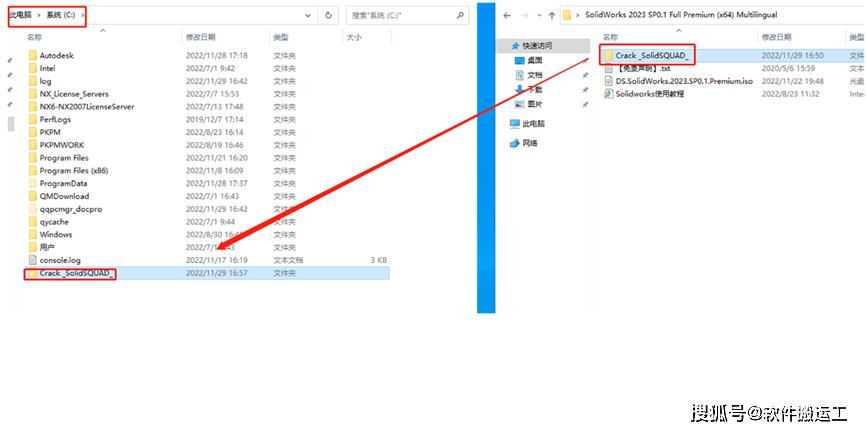The image size is (866, 432).
Task: Expand chevron after 系统 (C:) in breadcrumb
Action: click(82, 16)
